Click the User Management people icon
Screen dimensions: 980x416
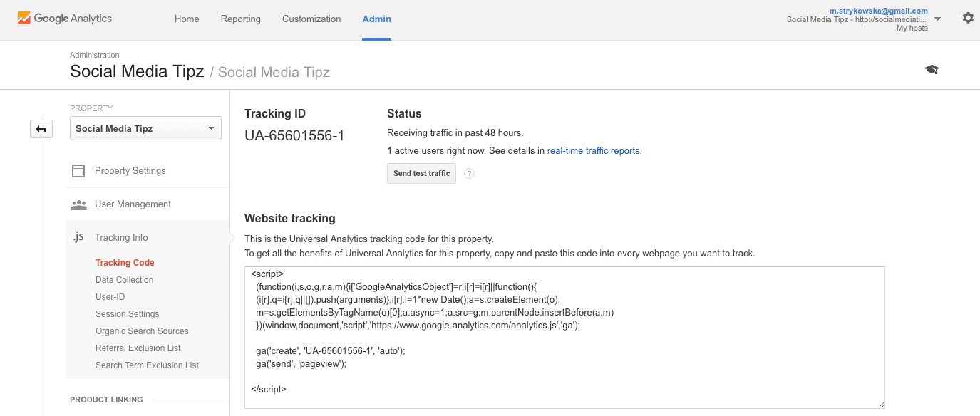click(78, 204)
